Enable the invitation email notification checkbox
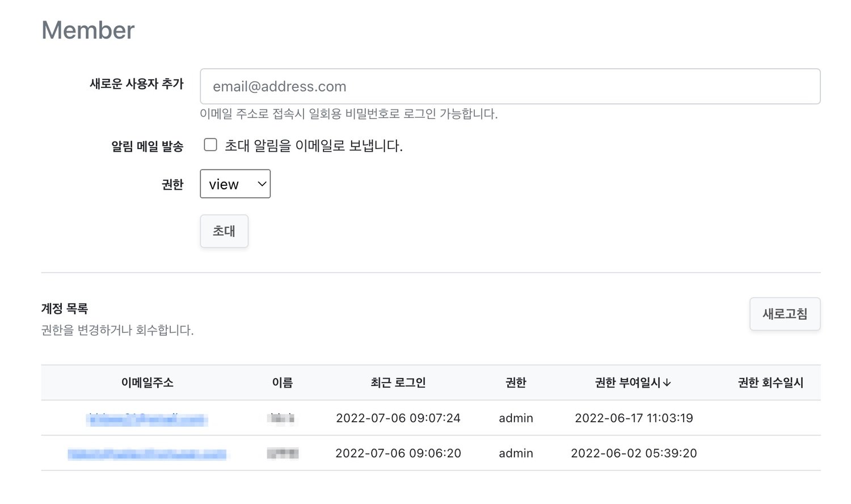Screen dimensions: 851x504 coord(210,145)
